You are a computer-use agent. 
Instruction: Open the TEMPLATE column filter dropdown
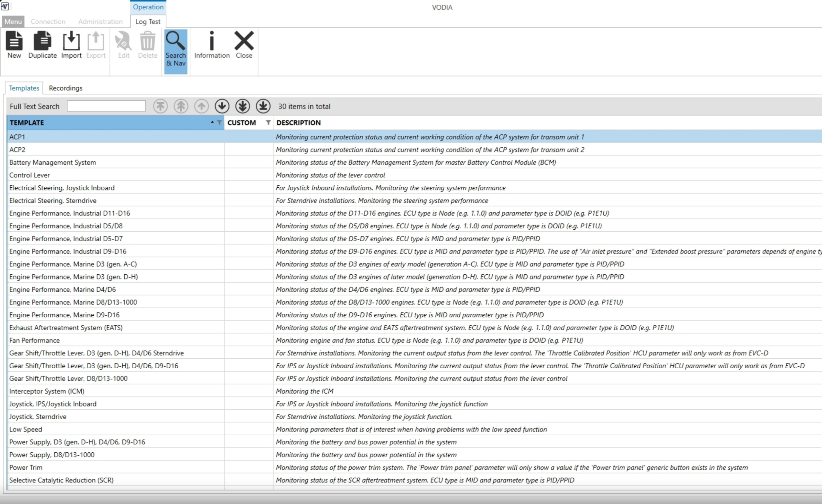(x=219, y=123)
